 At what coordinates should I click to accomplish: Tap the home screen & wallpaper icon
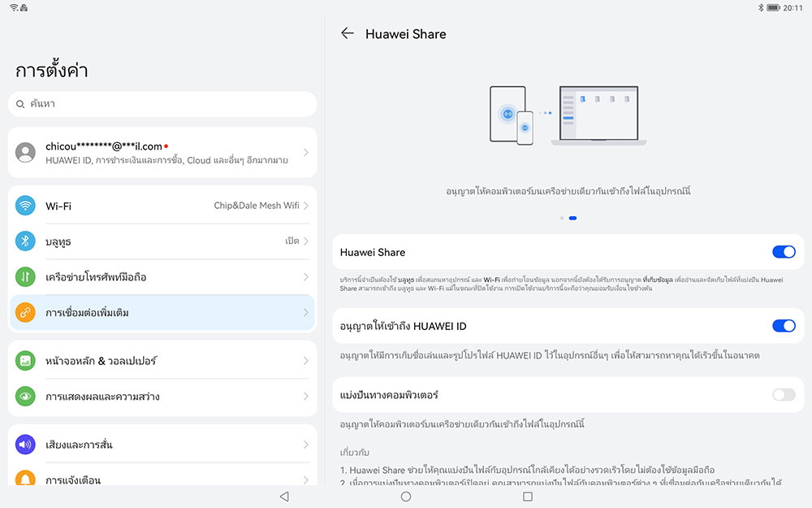25,361
